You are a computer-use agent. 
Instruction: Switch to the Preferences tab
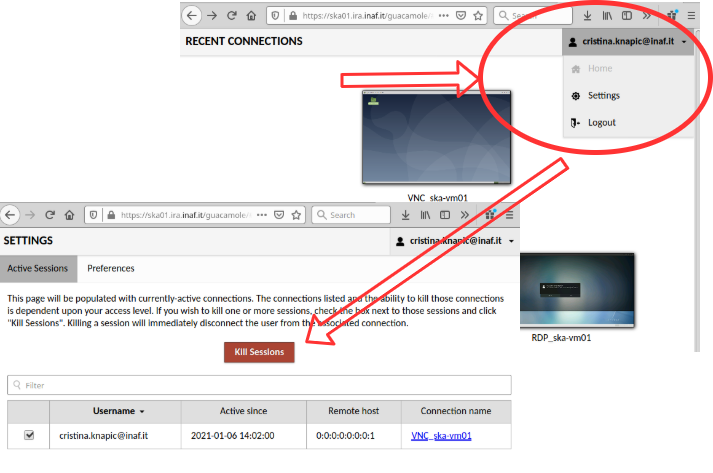click(110, 268)
